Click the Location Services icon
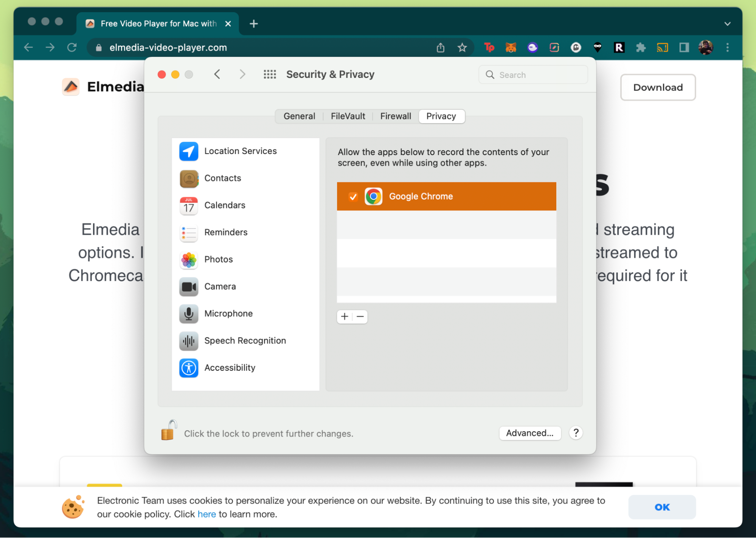The image size is (756, 538). click(189, 150)
